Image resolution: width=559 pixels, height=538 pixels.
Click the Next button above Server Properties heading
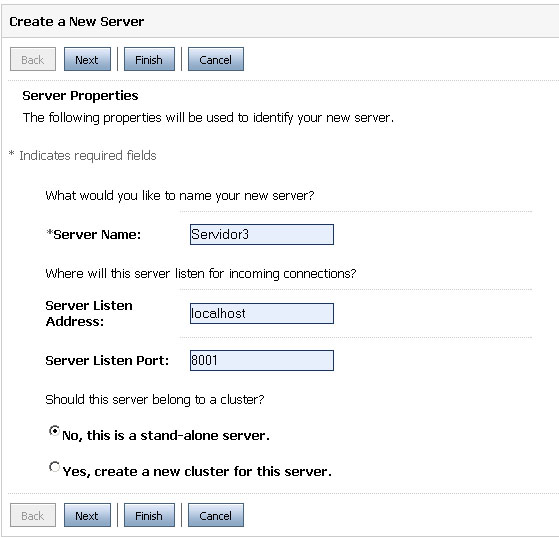pyautogui.click(x=87, y=59)
